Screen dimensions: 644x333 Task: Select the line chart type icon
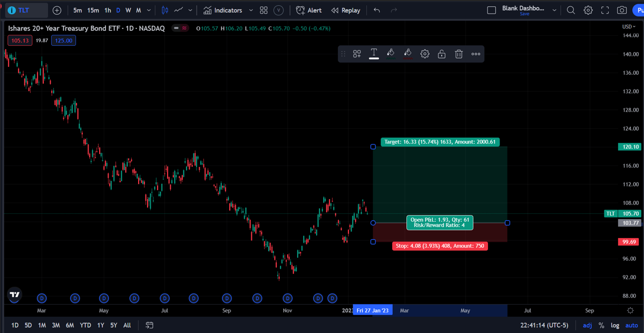click(179, 10)
